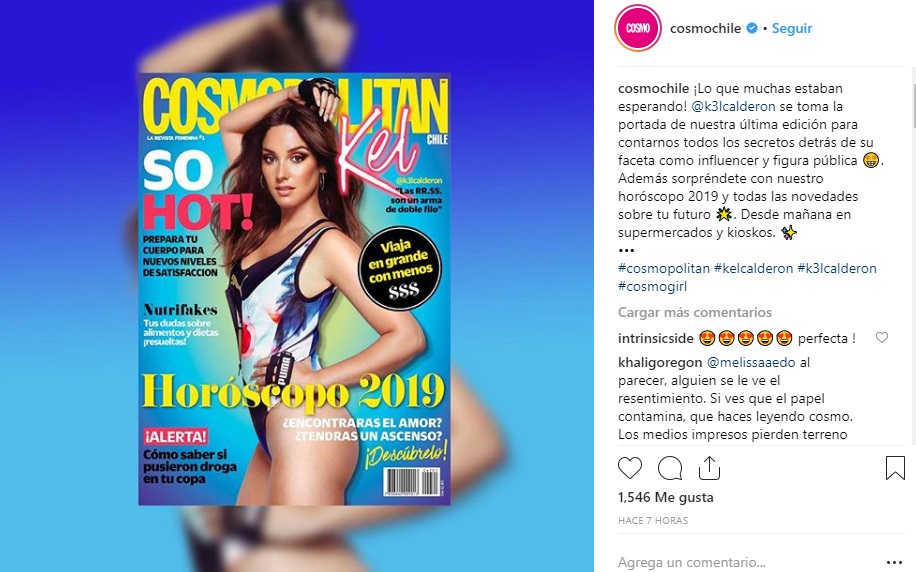Save the post with the bookmark icon
The image size is (916, 572).
pos(895,468)
